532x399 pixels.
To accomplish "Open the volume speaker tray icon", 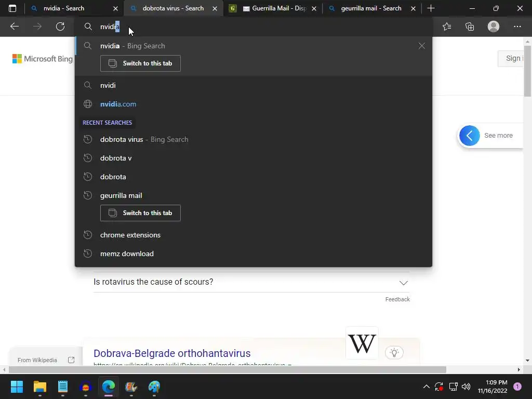I will (x=466, y=387).
